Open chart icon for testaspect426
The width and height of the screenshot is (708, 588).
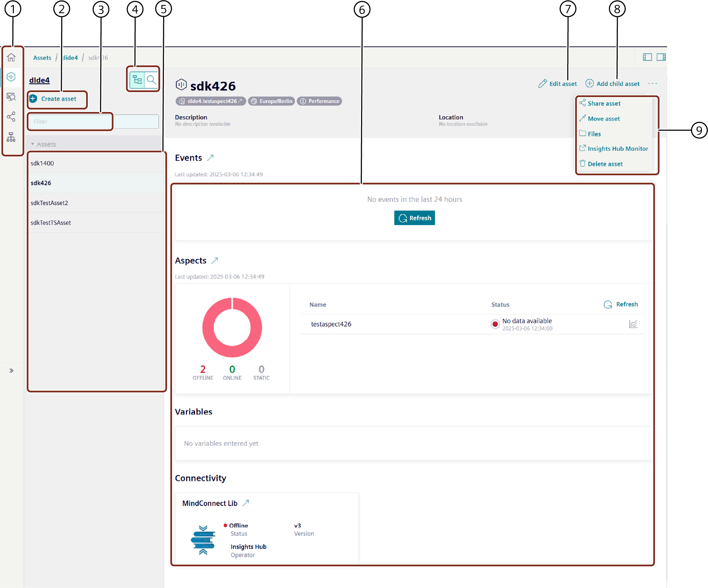pyautogui.click(x=633, y=324)
